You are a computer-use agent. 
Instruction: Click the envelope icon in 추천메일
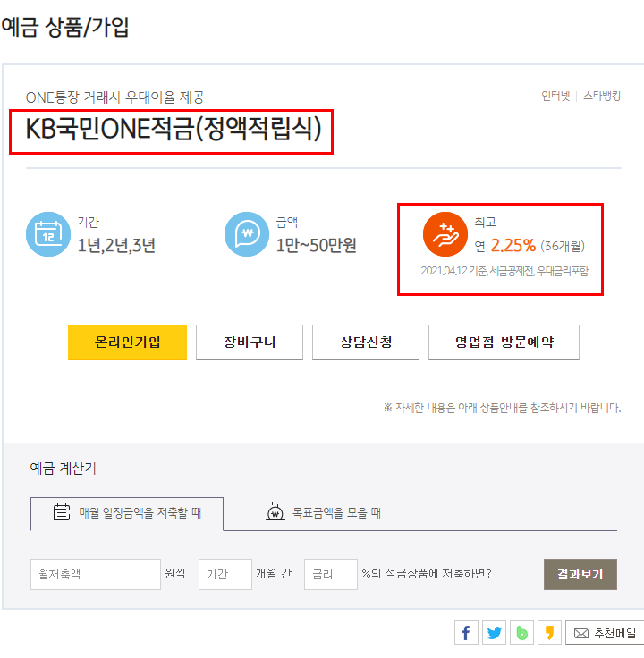581,634
